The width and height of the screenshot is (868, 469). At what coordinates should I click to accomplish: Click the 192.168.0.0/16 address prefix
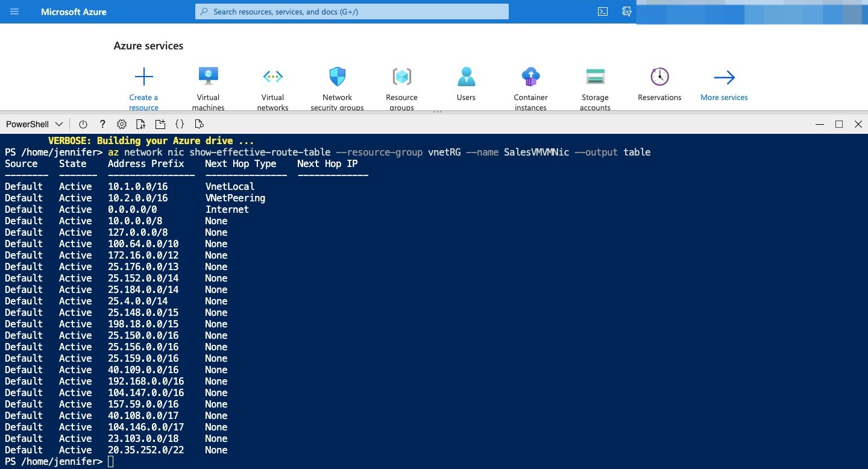pyautogui.click(x=146, y=382)
